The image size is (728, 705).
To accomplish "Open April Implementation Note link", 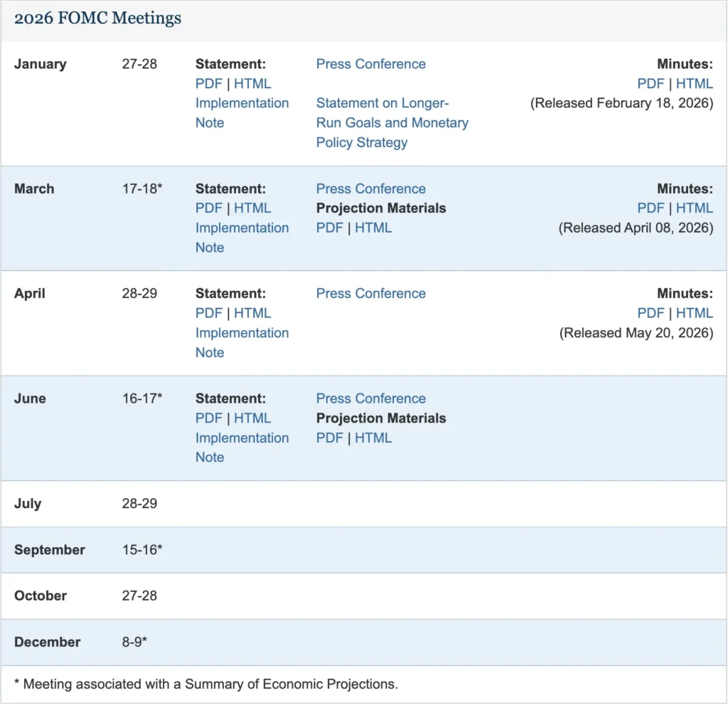I will (x=242, y=342).
